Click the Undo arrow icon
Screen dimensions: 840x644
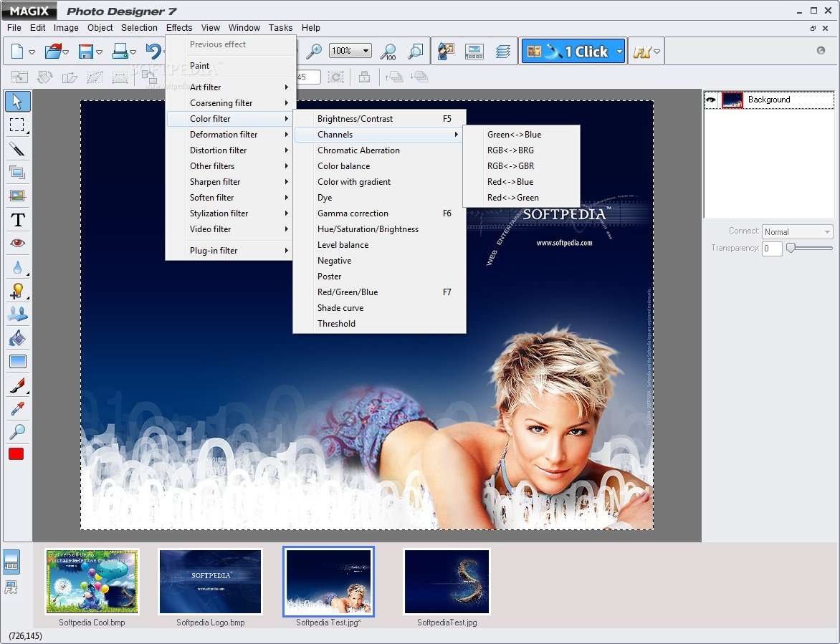click(154, 52)
